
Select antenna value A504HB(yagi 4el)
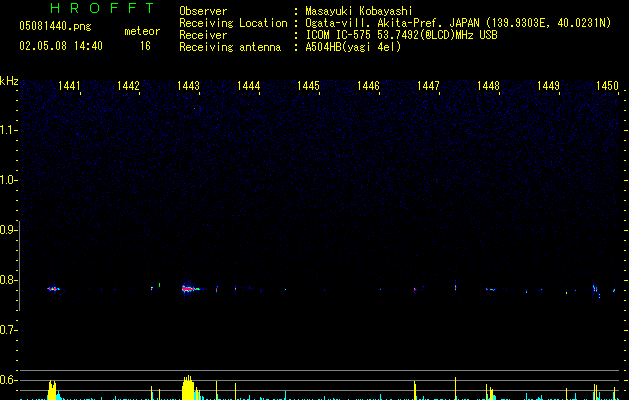pyautogui.click(x=353, y=47)
